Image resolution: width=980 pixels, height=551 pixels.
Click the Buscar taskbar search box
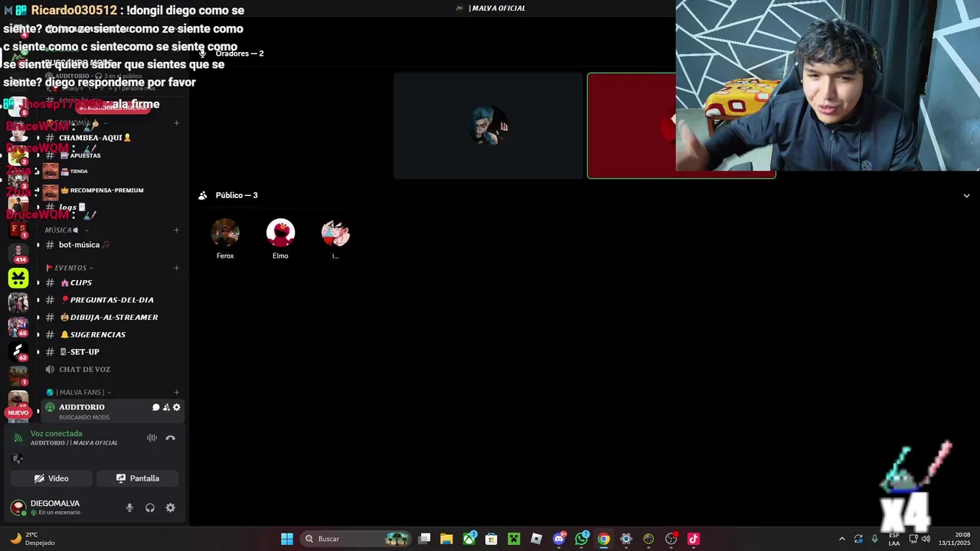(x=356, y=539)
